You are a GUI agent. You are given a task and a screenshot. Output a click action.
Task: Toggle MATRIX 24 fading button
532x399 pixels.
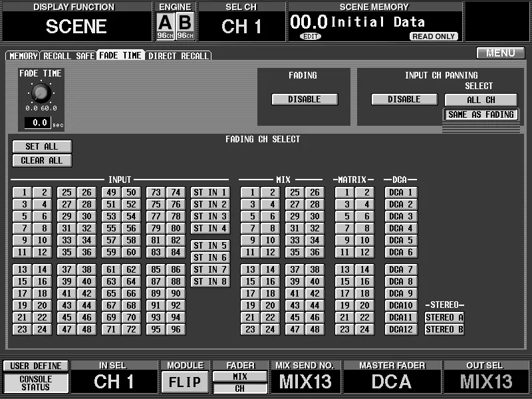364,329
